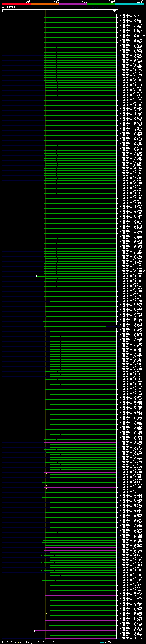
Task: Click the green ~80% identity legend bar
Action: [101, 4]
